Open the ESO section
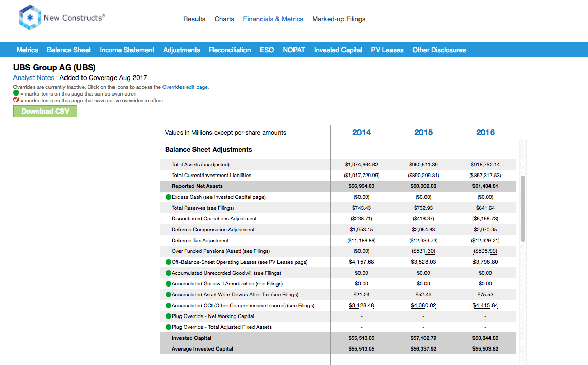Screen dimensions: 588x365 (x=267, y=50)
